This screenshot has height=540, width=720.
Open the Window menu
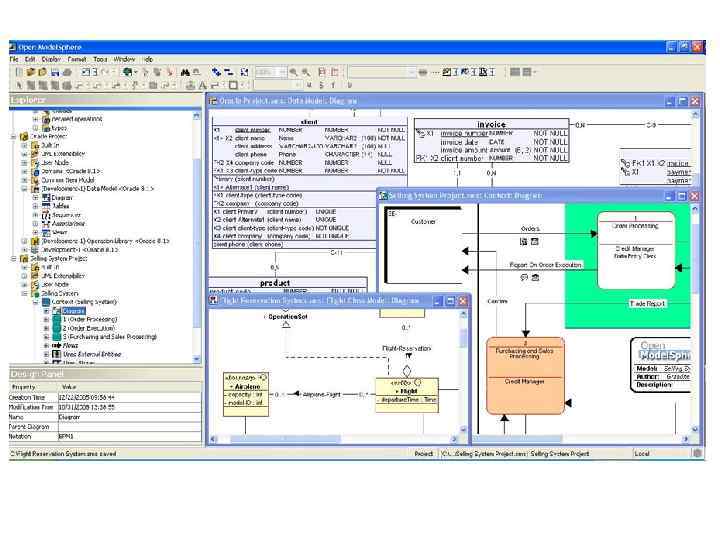[124, 59]
